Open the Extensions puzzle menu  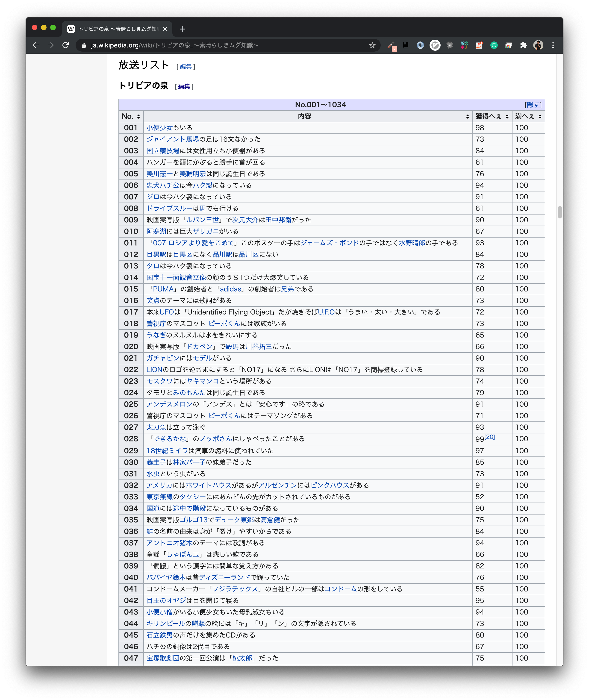pos(523,45)
